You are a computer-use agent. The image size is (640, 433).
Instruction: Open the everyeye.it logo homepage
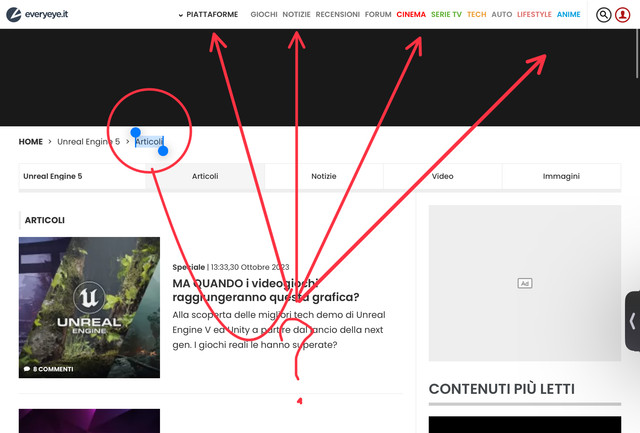37,14
